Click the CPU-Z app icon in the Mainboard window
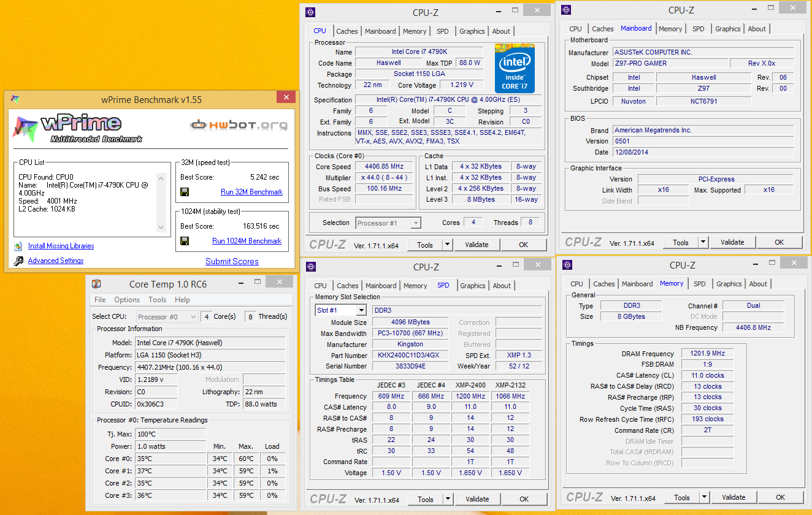This screenshot has width=812, height=515. tap(566, 9)
